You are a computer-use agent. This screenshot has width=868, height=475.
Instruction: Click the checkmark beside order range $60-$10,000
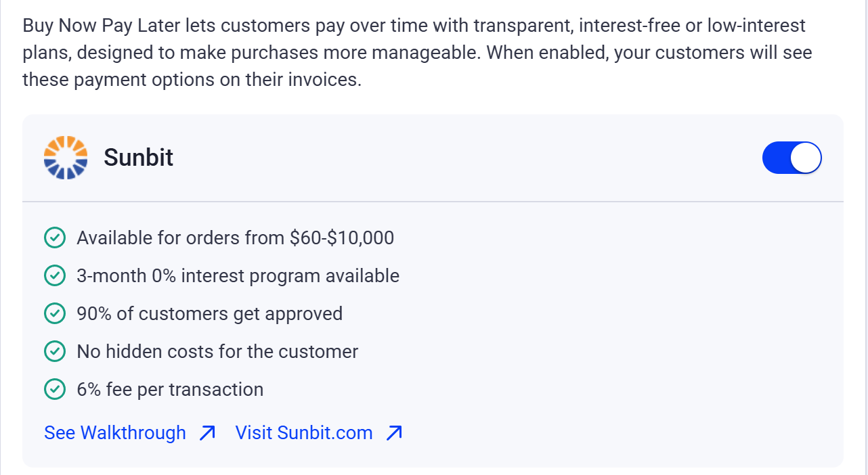point(55,238)
